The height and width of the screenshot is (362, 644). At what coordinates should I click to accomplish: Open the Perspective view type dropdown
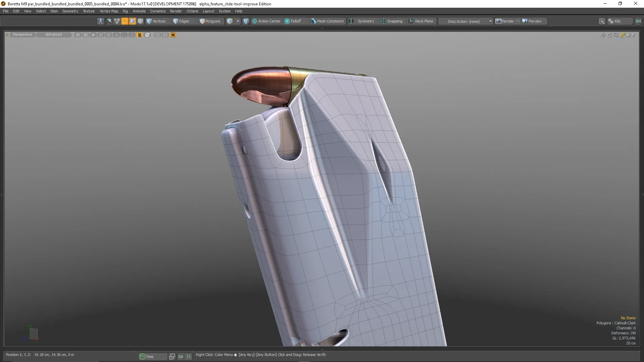22,35
